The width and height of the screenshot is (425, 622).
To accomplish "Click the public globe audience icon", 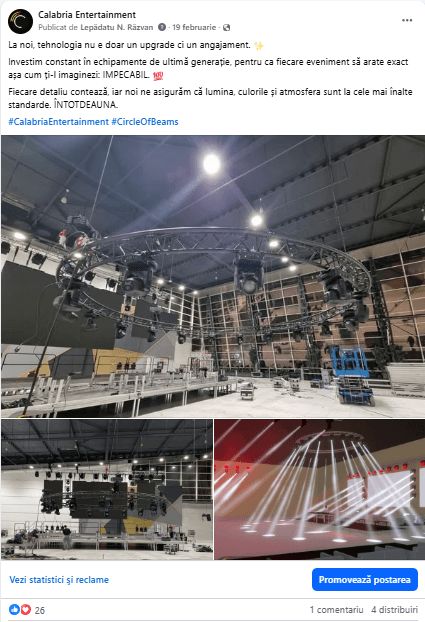I will tap(227, 28).
